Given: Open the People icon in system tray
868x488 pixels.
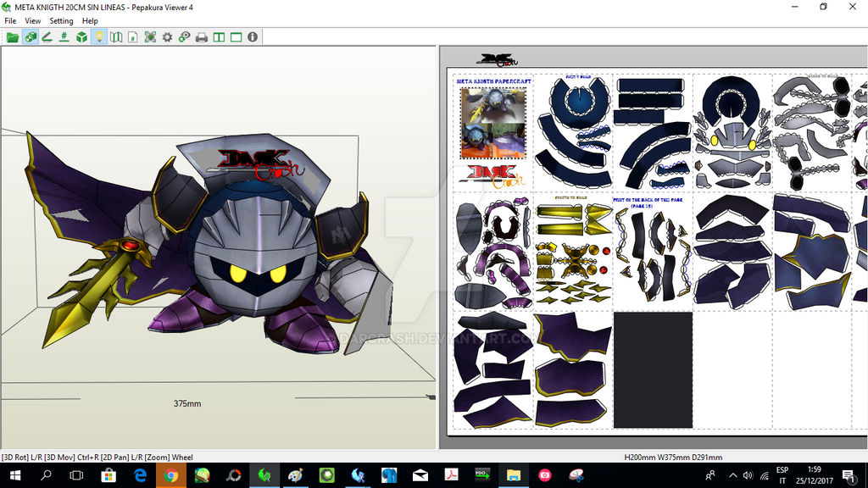Looking at the screenshot, I should [x=710, y=475].
